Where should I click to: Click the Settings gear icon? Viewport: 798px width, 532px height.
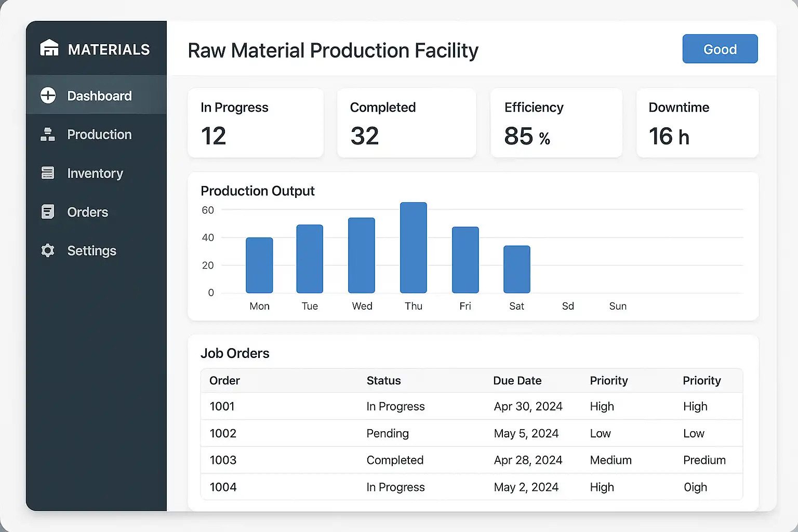pyautogui.click(x=48, y=250)
